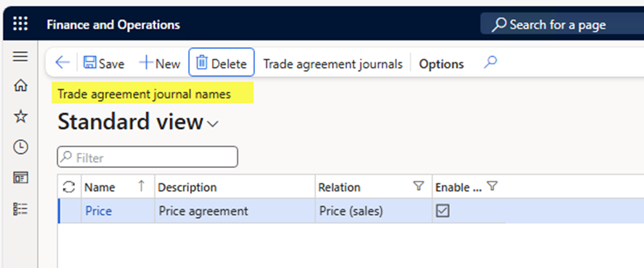This screenshot has height=268, width=644.
Task: Open Workspaces icon in sidebar
Action: (21, 178)
